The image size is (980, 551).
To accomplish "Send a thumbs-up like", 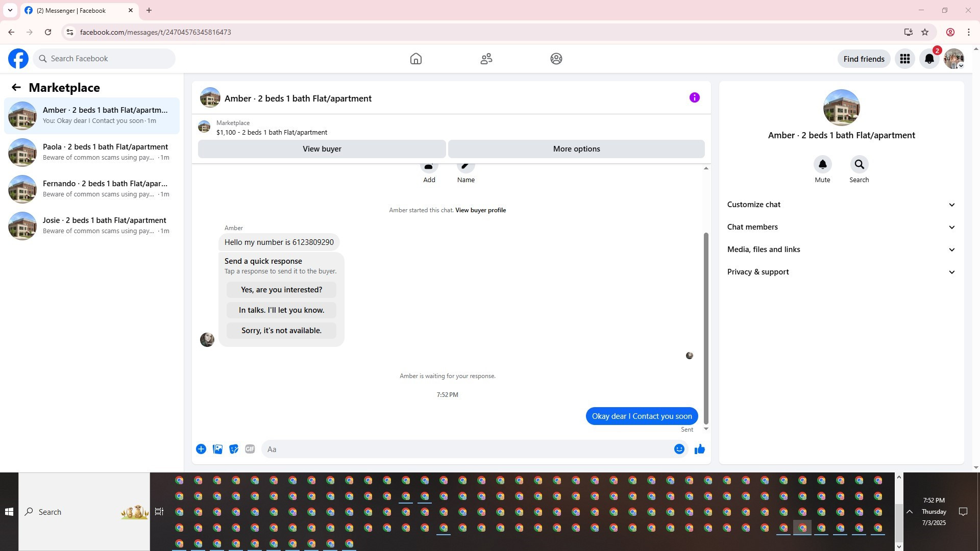I will click(699, 449).
